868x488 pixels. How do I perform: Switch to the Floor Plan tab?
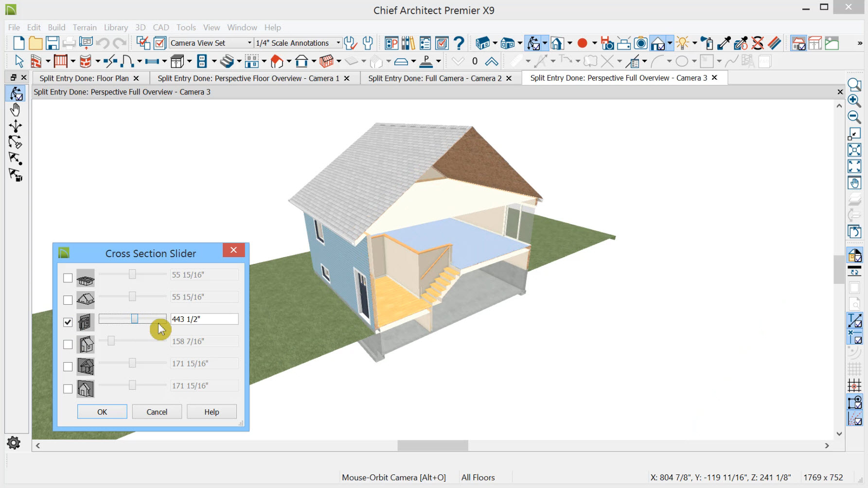[x=84, y=78]
